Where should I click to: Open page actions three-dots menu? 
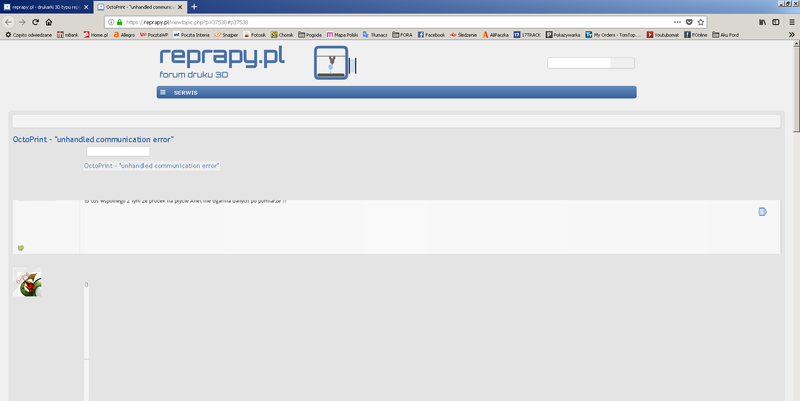click(x=677, y=22)
